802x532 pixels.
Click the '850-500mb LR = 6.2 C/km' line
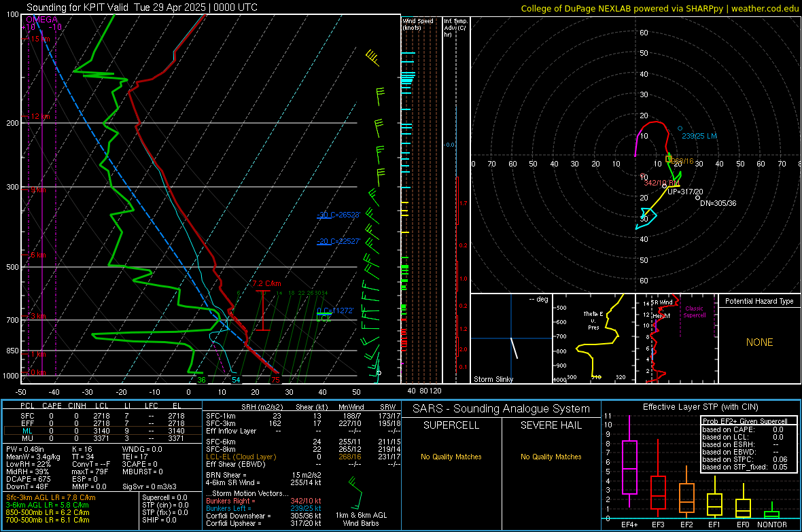(x=48, y=512)
